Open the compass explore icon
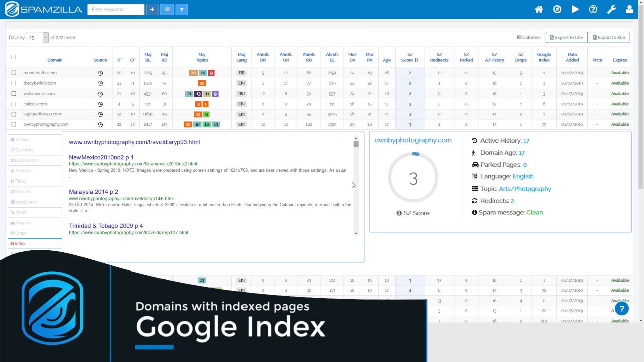644x362 pixels. coord(557,9)
